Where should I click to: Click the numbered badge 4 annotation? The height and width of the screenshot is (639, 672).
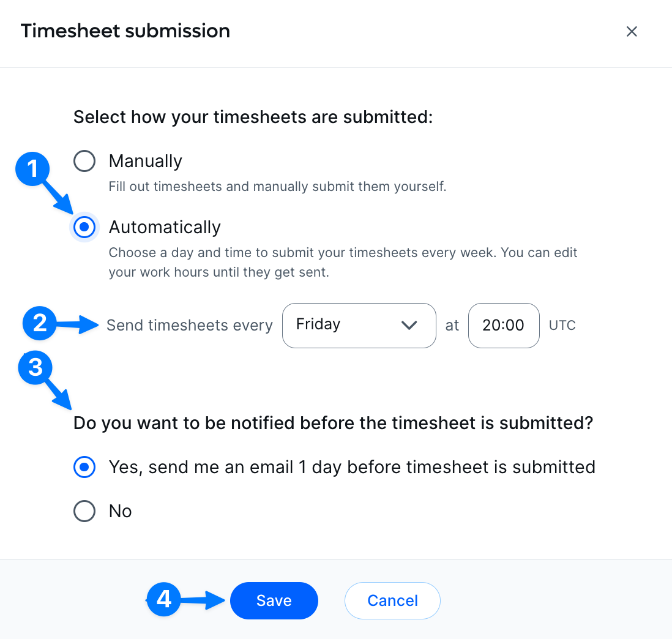tap(163, 600)
